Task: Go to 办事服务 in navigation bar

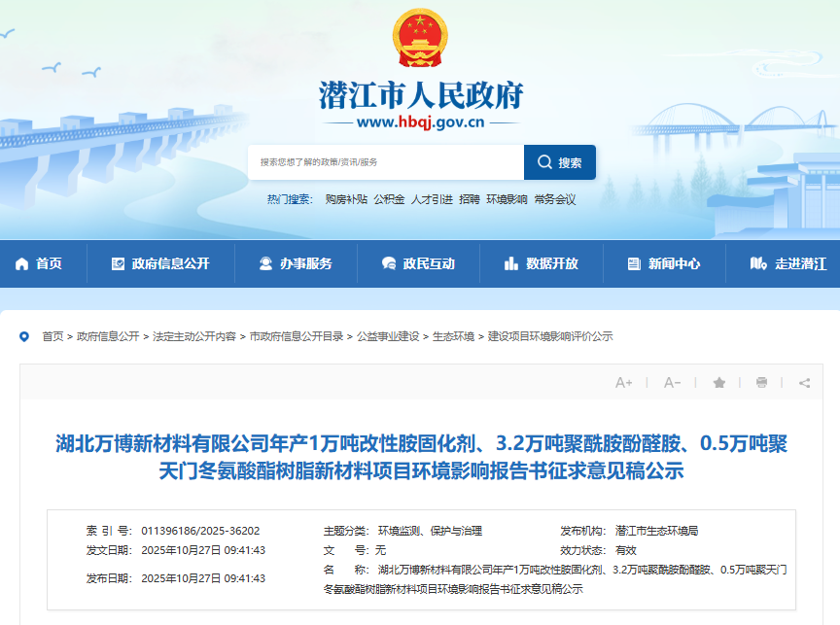Action: [x=296, y=263]
